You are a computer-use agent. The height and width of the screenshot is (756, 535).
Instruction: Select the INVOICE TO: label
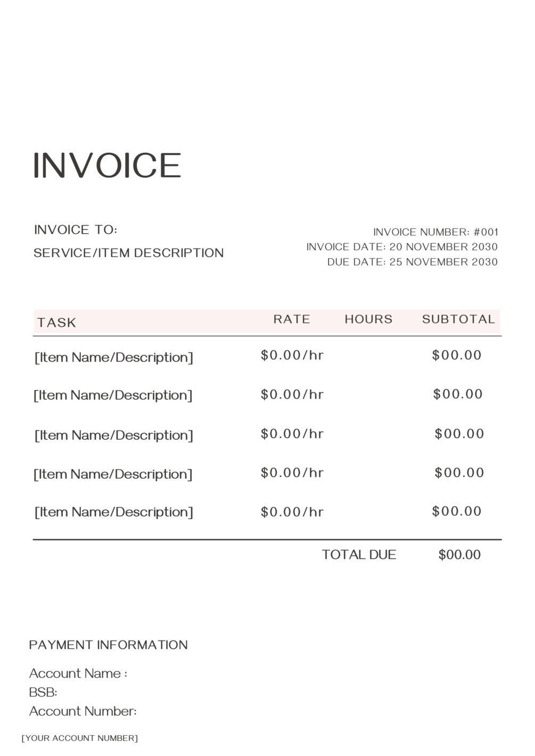76,229
